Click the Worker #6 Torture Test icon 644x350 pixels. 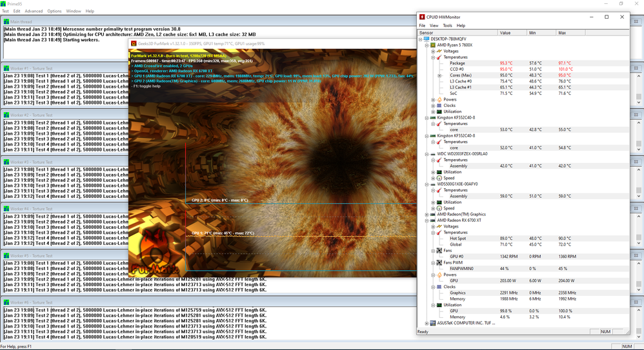(x=6, y=302)
